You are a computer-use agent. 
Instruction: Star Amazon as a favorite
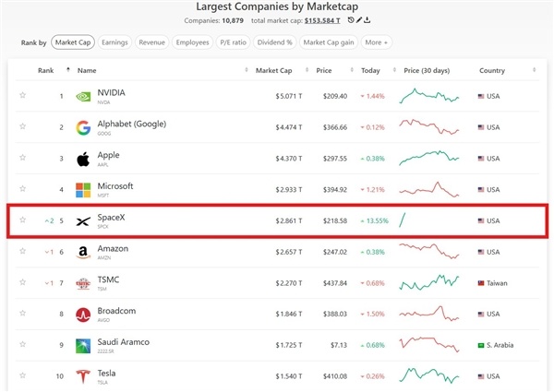(22, 251)
